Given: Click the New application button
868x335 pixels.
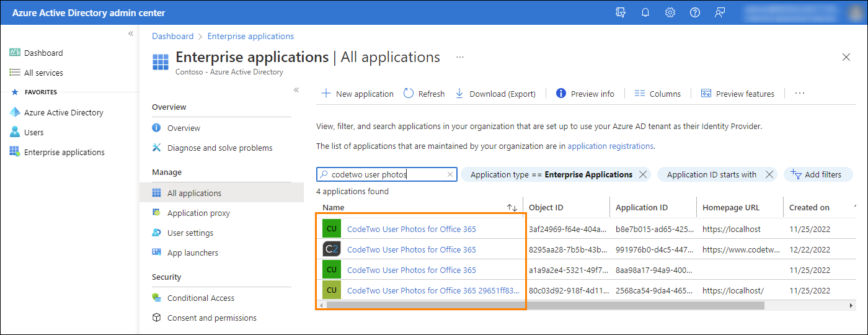Looking at the screenshot, I should [357, 94].
